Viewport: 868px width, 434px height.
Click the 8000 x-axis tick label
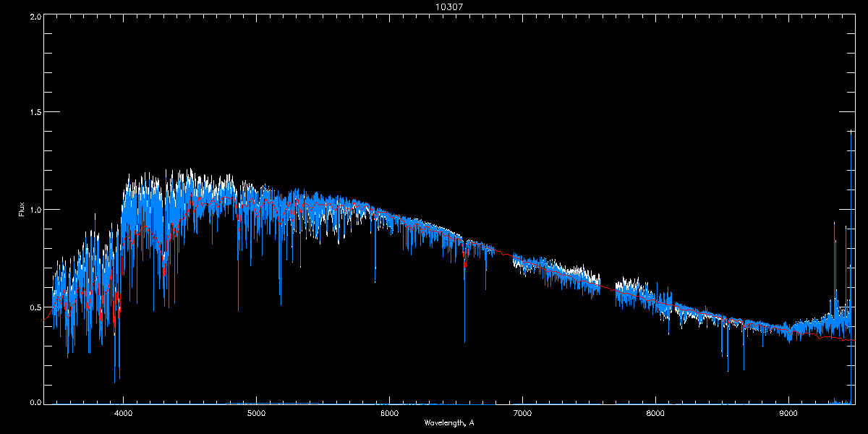[655, 413]
